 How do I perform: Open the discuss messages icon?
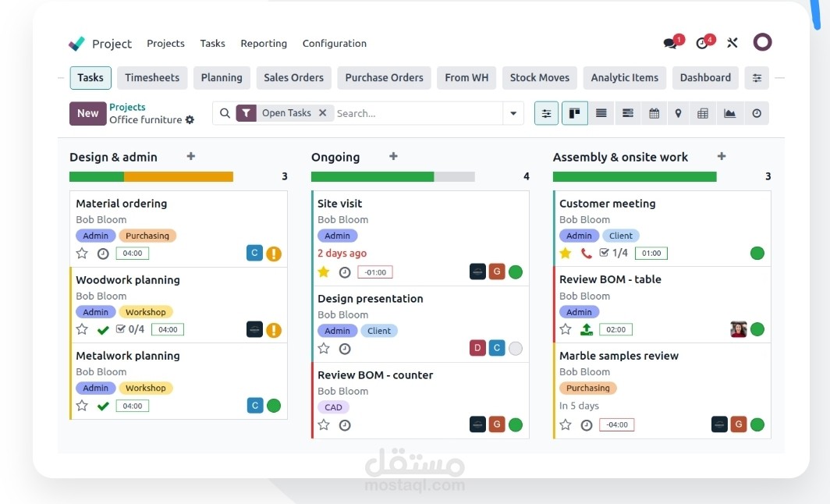(x=671, y=43)
